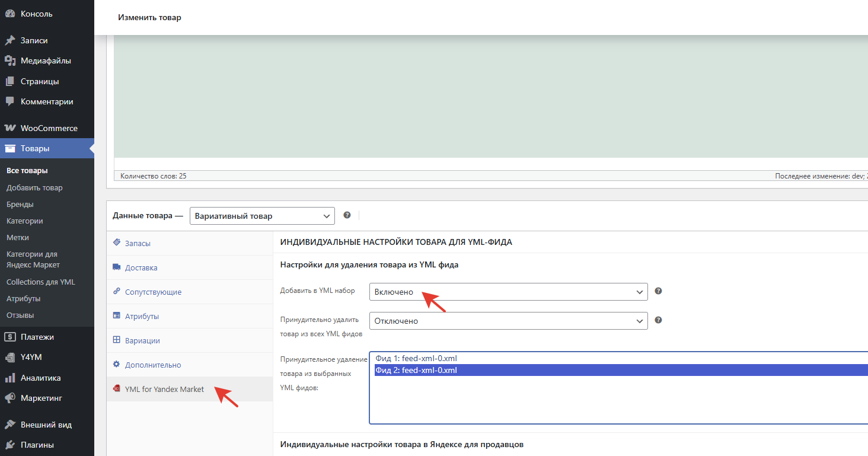Open the Отключено force-delete dropdown
Image resolution: width=868 pixels, height=456 pixels.
[x=508, y=321]
